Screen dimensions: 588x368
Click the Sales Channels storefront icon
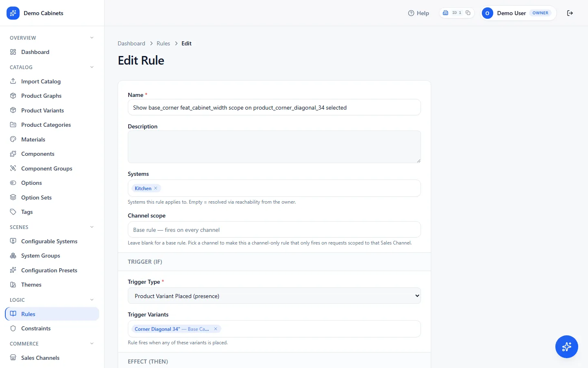(x=13, y=358)
